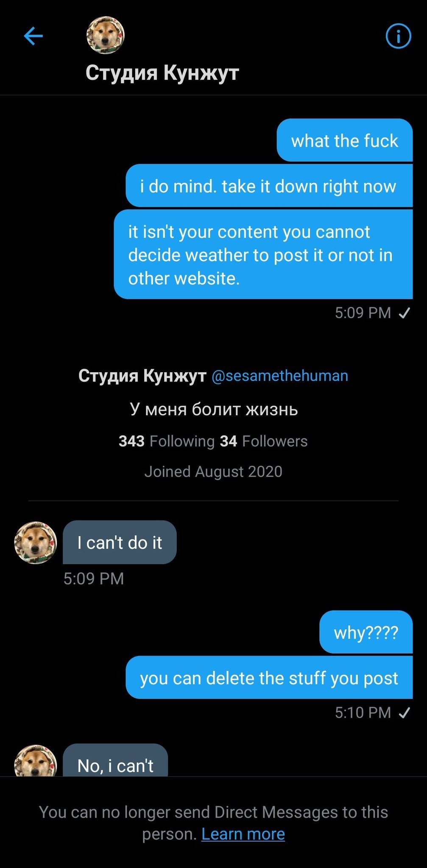This screenshot has height=868, width=427.
Task: Tap the header dog profile avatar
Action: coord(105,35)
